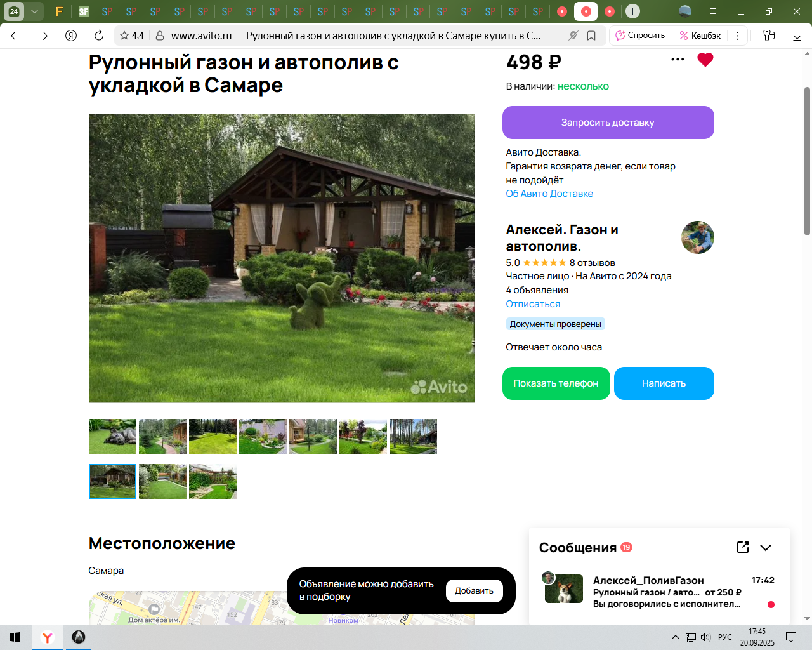
Task: Select the first photo thumbnail with statue
Action: coord(112,436)
